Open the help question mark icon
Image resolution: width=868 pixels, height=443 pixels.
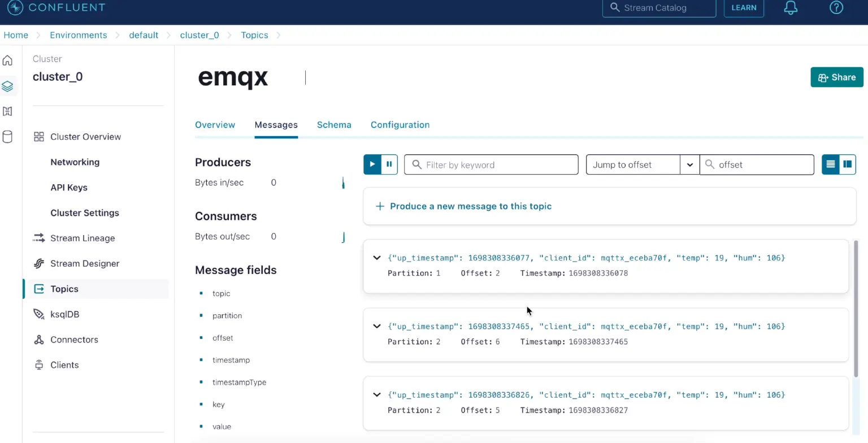click(x=836, y=8)
